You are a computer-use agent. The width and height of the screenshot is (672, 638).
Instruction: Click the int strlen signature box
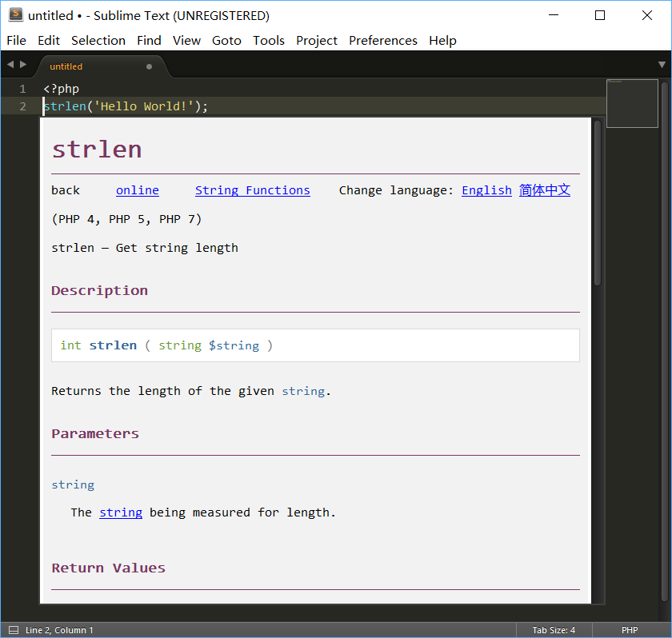click(x=315, y=345)
